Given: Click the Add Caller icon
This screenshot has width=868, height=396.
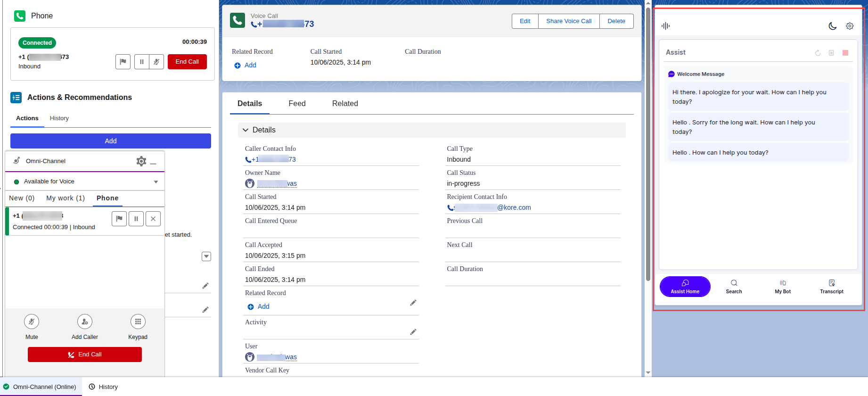Looking at the screenshot, I should click(85, 322).
